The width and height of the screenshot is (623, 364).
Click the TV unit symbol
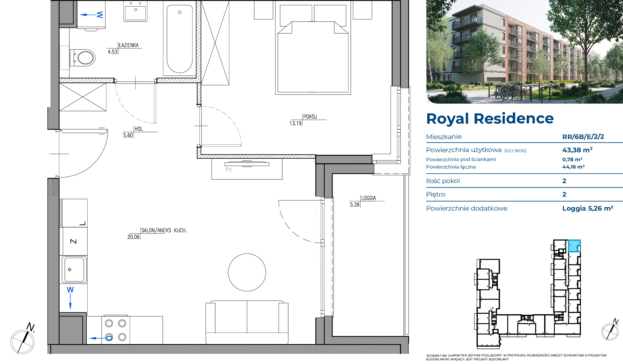pyautogui.click(x=247, y=169)
